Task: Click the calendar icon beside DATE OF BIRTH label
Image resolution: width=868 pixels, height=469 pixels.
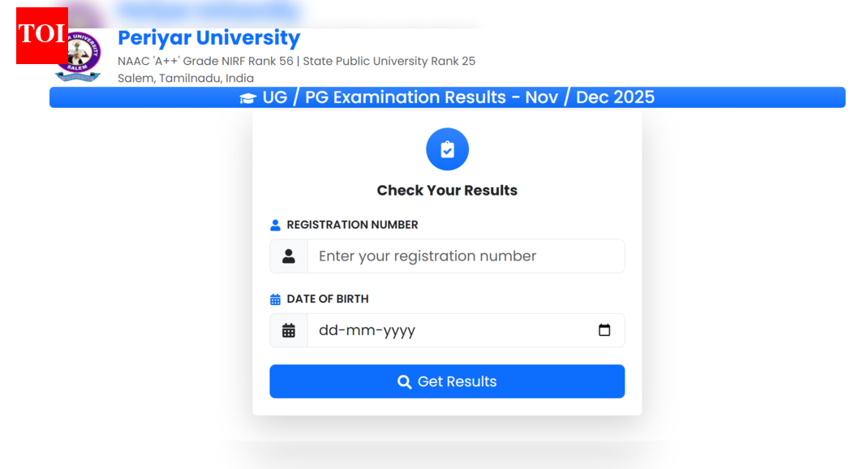Action: pos(274,299)
